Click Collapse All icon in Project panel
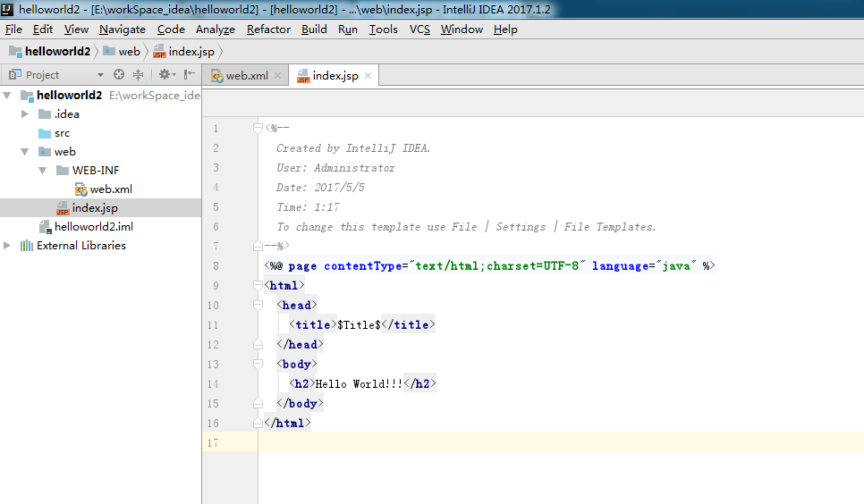This screenshot has height=504, width=864. pyautogui.click(x=138, y=74)
